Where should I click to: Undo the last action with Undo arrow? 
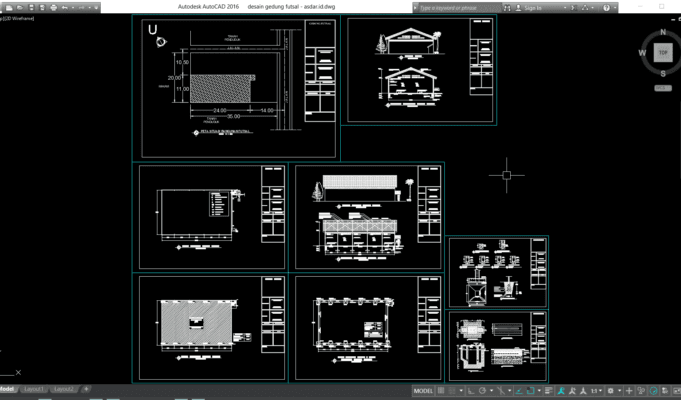pyautogui.click(x=64, y=8)
